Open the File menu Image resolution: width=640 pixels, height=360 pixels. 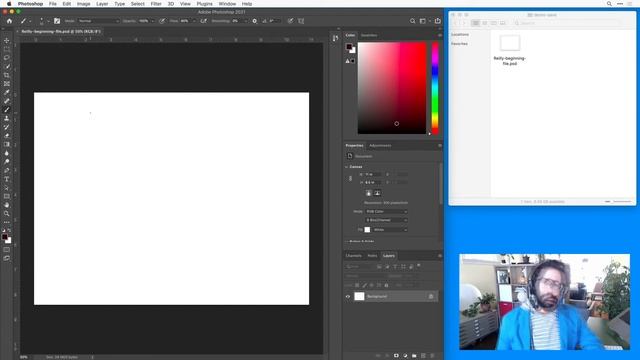click(x=53, y=4)
